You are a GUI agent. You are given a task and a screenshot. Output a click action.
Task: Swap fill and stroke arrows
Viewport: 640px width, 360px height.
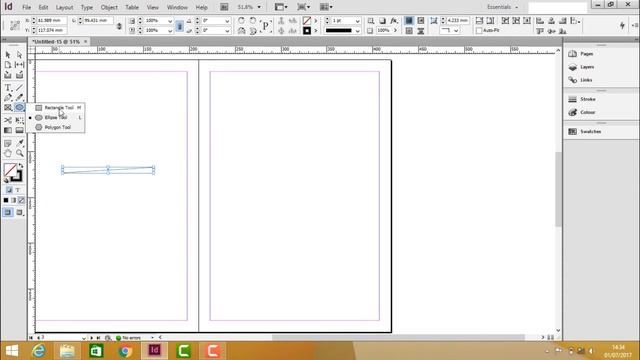pos(20,166)
